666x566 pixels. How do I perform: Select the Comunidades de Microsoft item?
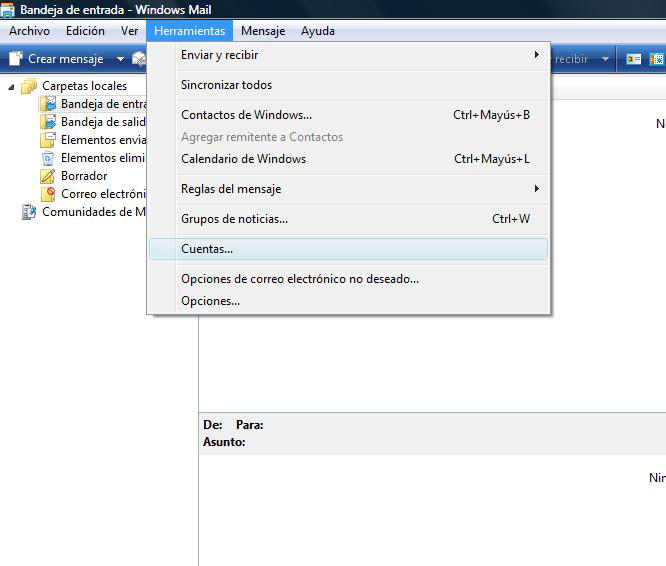(x=94, y=211)
